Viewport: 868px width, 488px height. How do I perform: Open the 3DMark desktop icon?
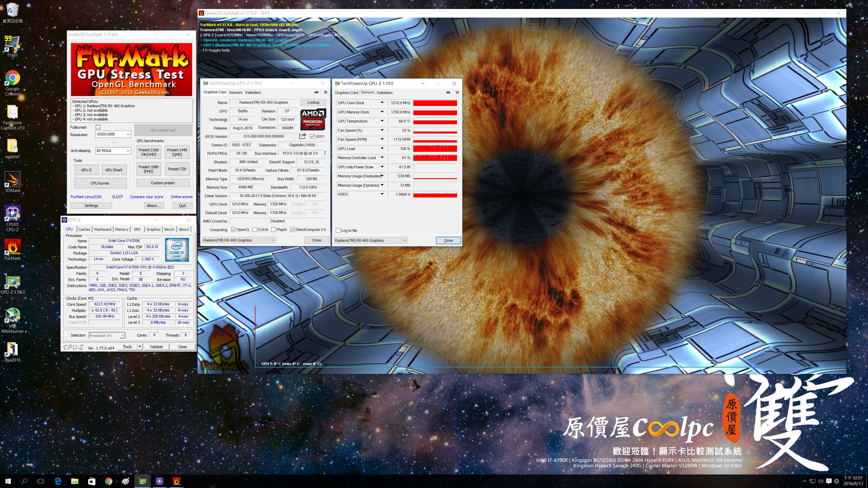click(12, 182)
